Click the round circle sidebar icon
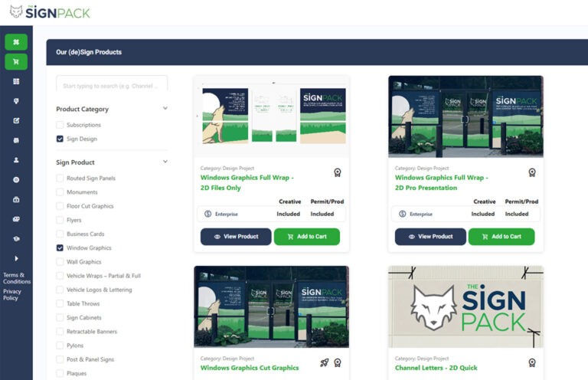The height and width of the screenshot is (380, 588). [x=16, y=180]
